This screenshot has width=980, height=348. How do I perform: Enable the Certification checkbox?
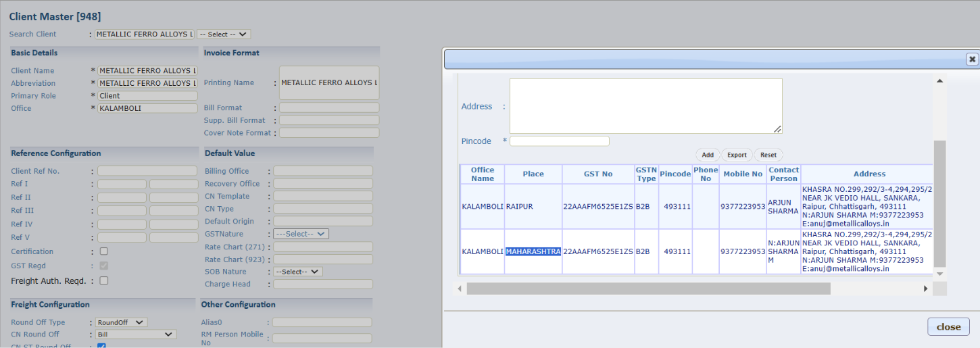click(103, 251)
